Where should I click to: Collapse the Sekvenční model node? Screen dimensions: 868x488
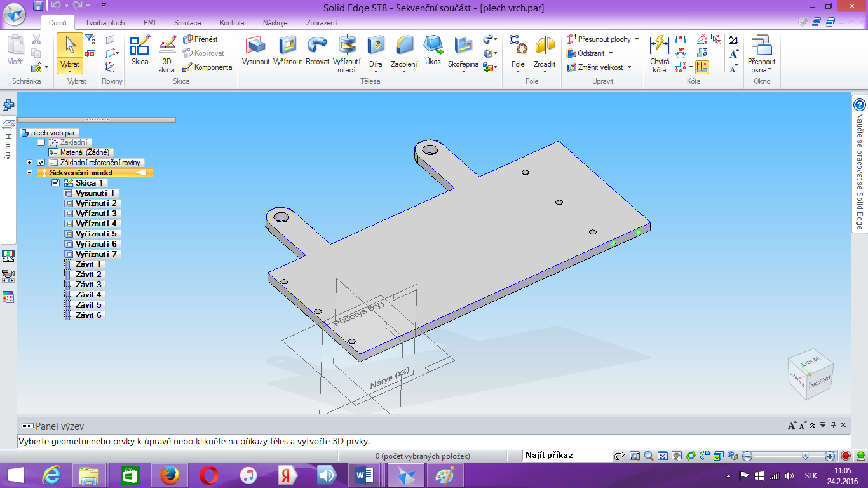tap(29, 173)
